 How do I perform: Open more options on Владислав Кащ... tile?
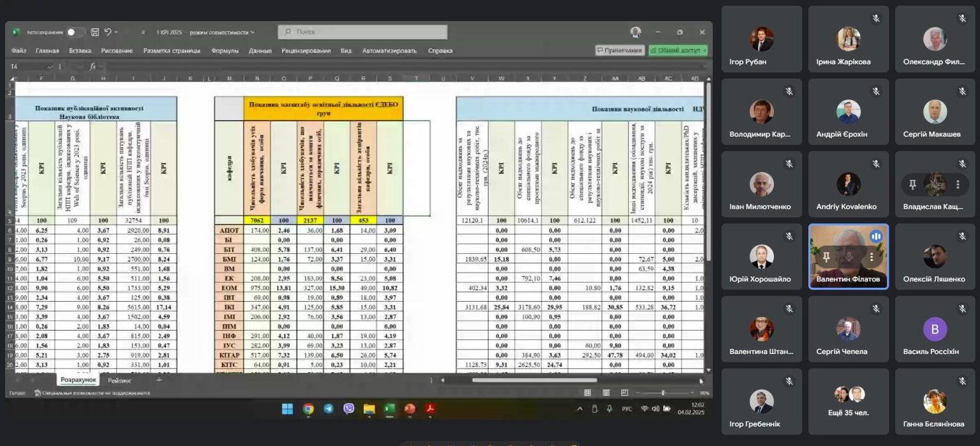[958, 184]
